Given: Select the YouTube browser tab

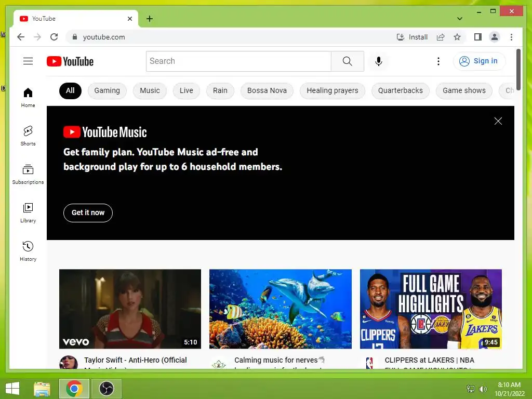Looking at the screenshot, I should [76, 19].
